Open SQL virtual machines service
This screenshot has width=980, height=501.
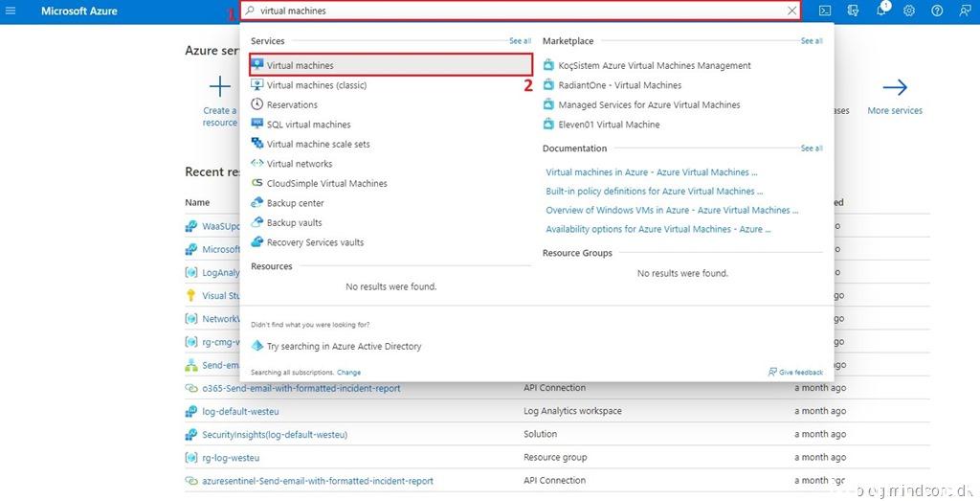tap(308, 125)
